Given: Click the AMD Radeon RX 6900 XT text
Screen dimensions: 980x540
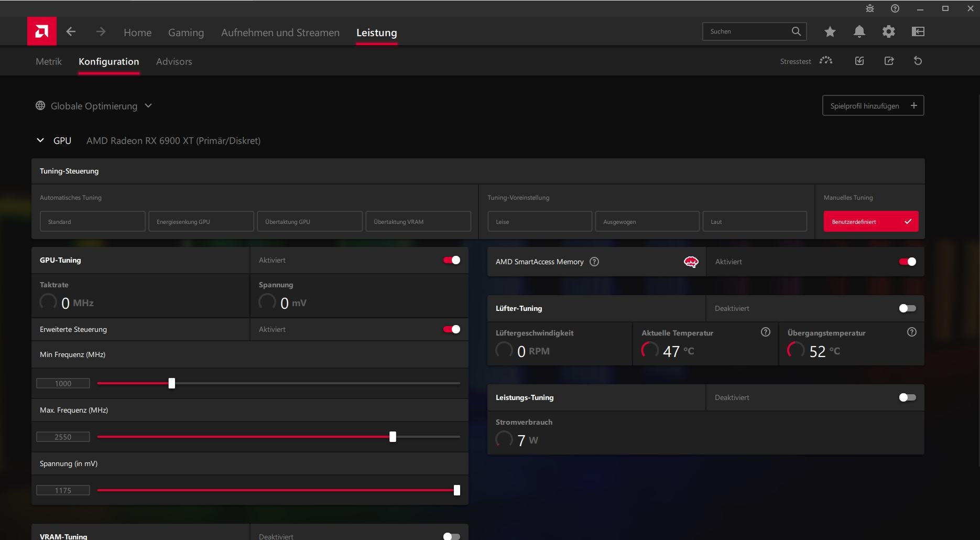Looking at the screenshot, I should [173, 141].
